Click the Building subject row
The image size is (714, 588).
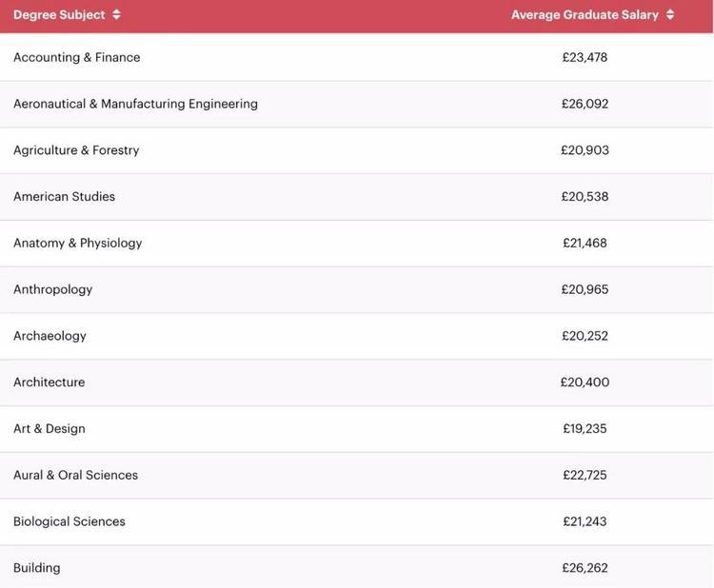click(x=36, y=568)
